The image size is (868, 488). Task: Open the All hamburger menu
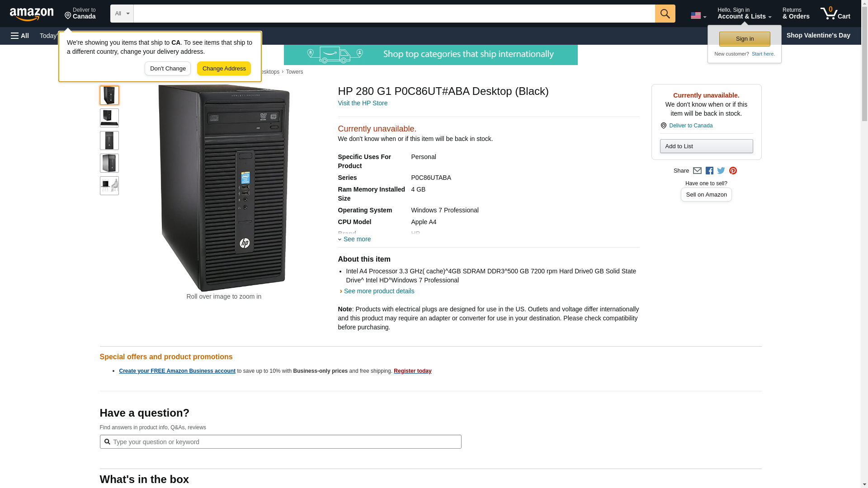(20, 36)
